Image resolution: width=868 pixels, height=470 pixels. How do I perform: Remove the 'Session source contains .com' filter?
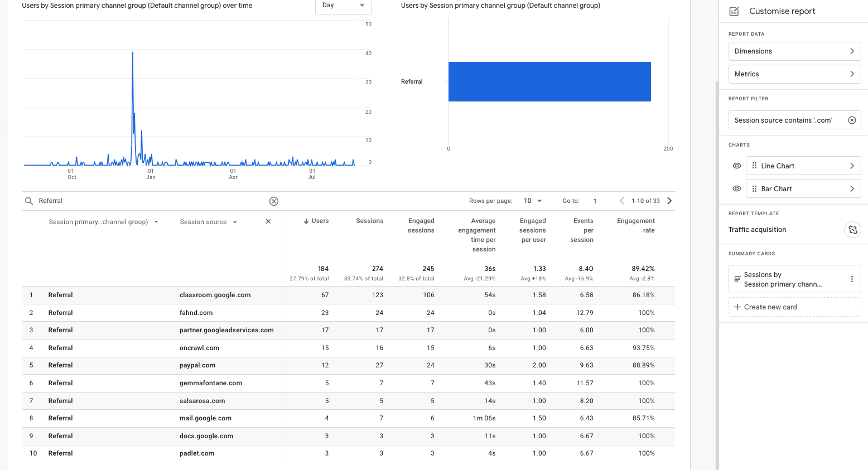tap(852, 119)
